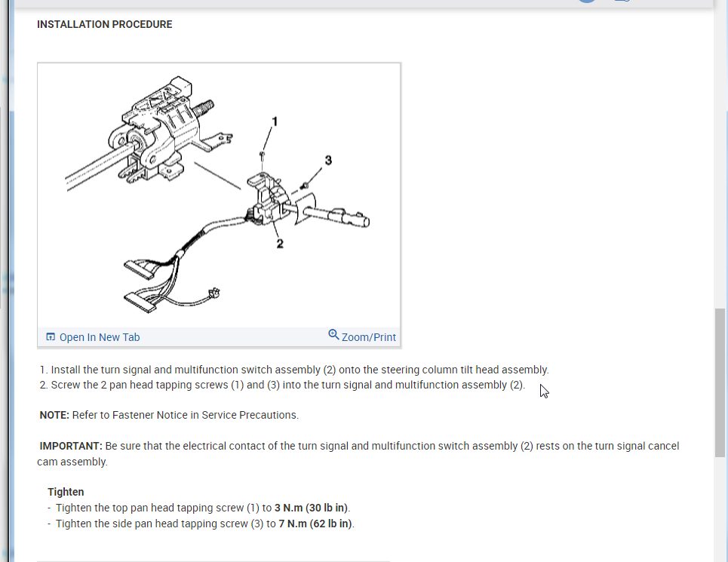Click the vertical scrollbar thumb
The height and width of the screenshot is (562, 728).
coord(720,382)
